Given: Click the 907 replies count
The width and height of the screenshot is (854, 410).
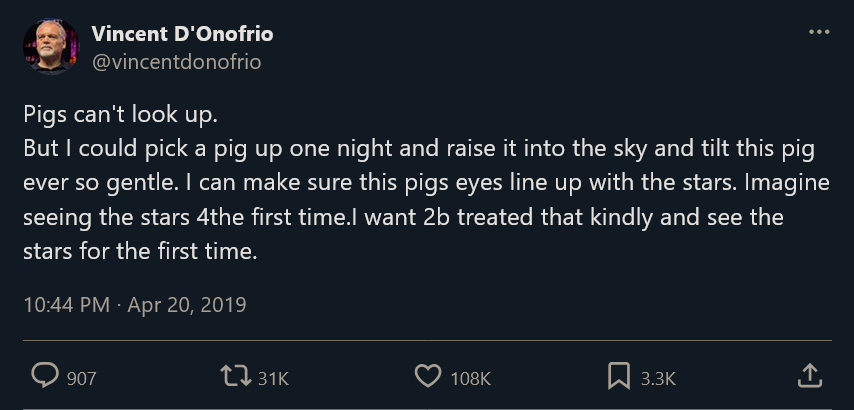Looking at the screenshot, I should point(81,378).
